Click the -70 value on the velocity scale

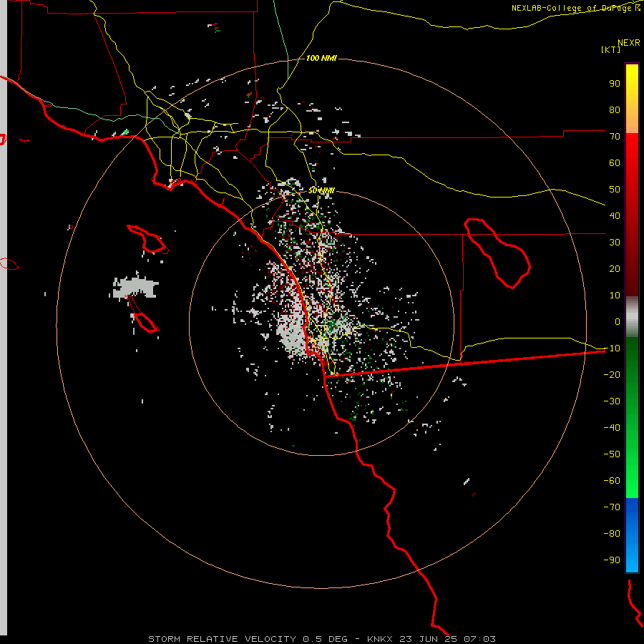pos(612,507)
